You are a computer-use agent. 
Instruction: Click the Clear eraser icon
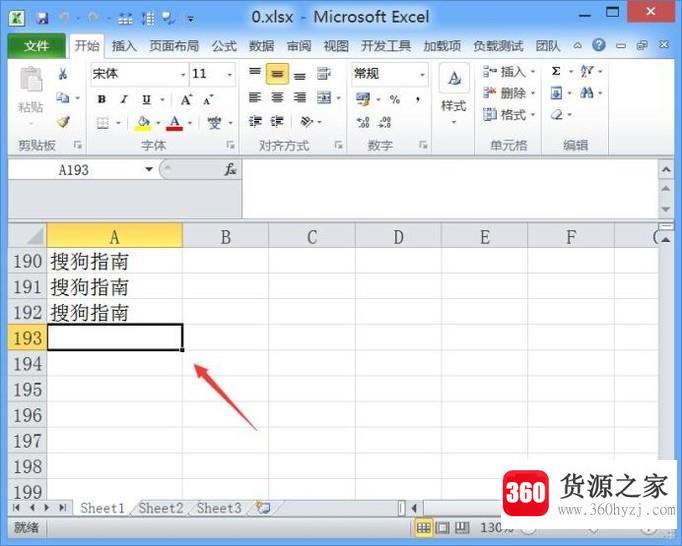pyautogui.click(x=557, y=115)
